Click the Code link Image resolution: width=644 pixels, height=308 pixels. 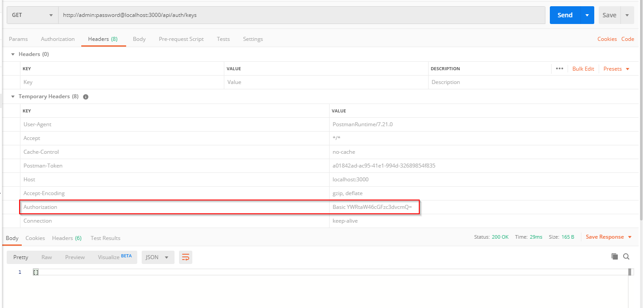(x=628, y=39)
